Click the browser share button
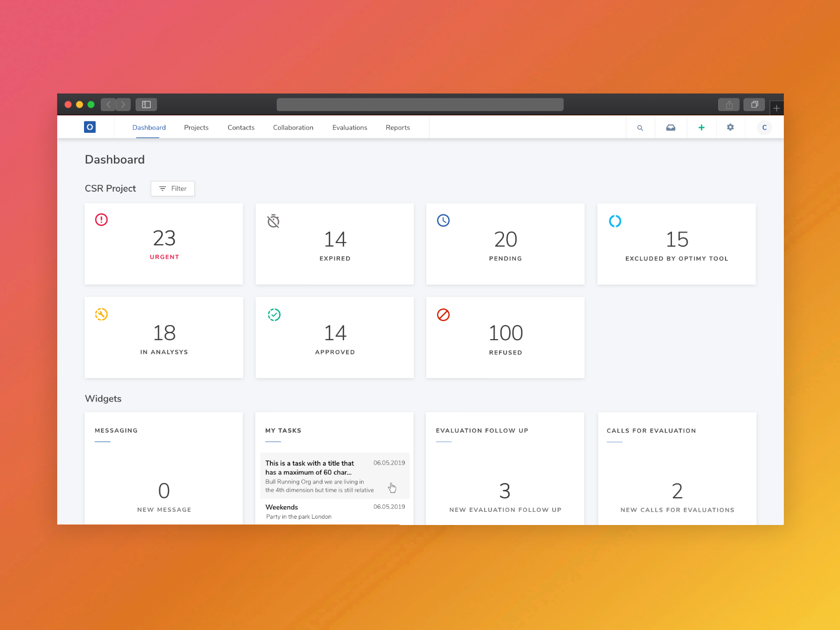The height and width of the screenshot is (630, 840). pyautogui.click(x=729, y=104)
